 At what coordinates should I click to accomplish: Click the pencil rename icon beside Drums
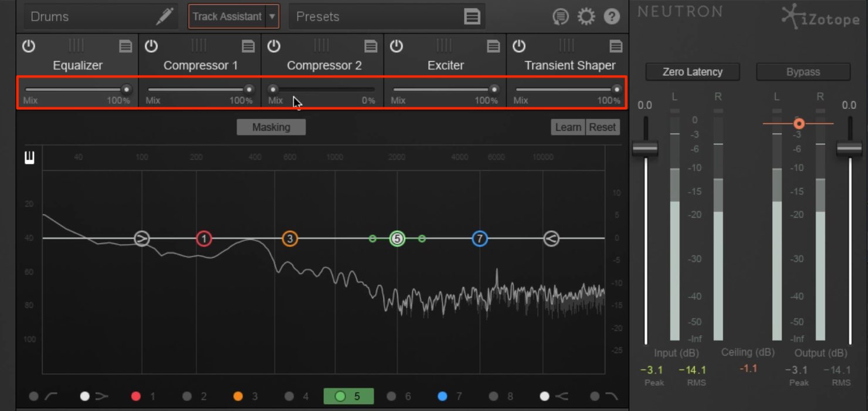coord(165,16)
